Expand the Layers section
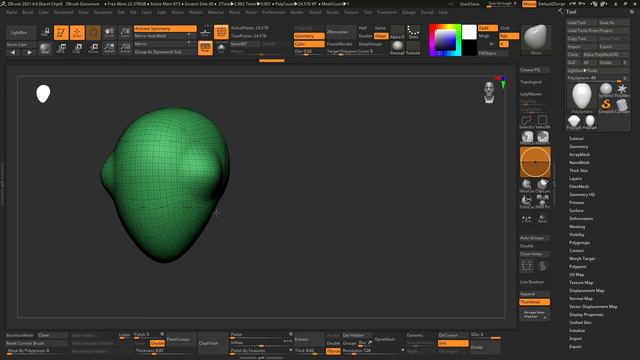The image size is (640, 360). [576, 179]
